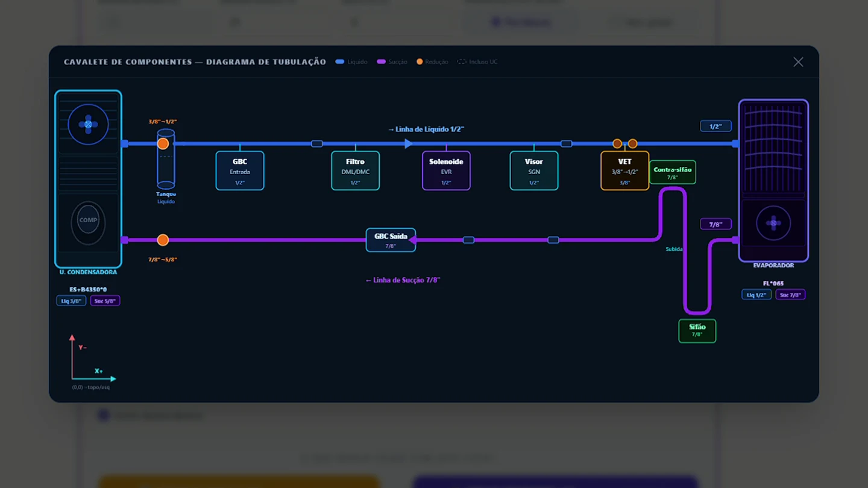Click the "U. CONDENSADORA" label
The height and width of the screenshot is (488, 868).
point(88,272)
